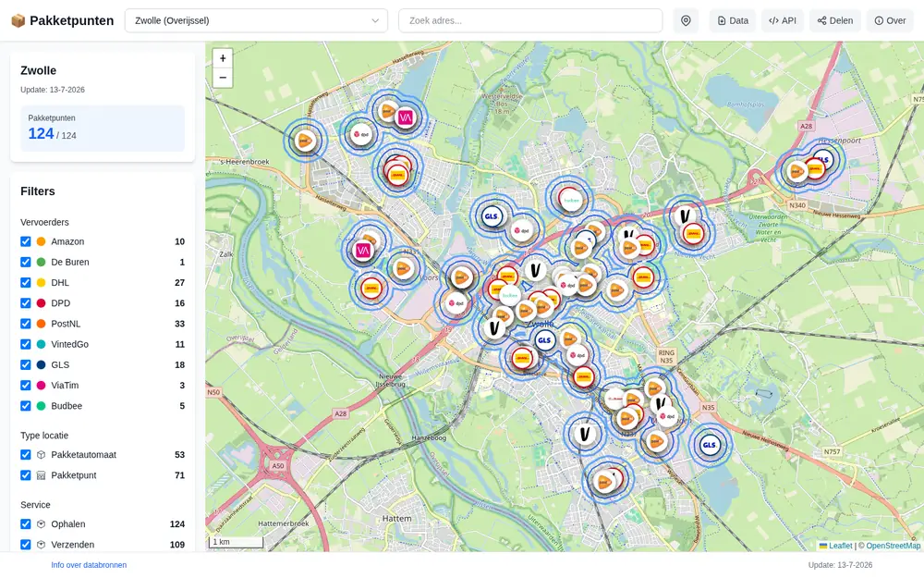924x578 pixels.
Task: Click the Update: 13-7-2026 footer text
Action: pyautogui.click(x=840, y=565)
